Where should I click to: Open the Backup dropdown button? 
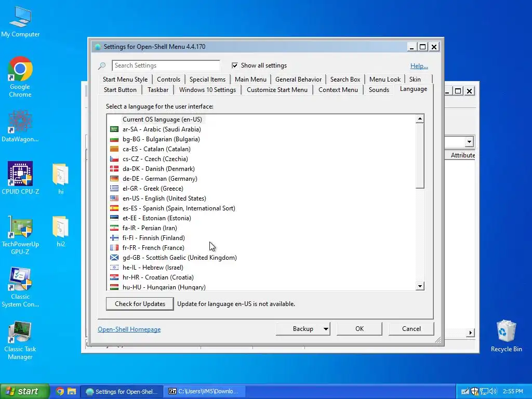point(303,329)
